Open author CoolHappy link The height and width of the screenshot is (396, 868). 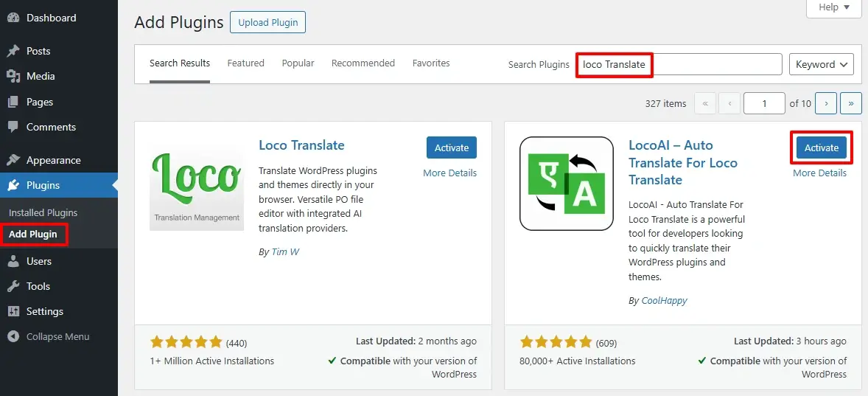pos(665,301)
